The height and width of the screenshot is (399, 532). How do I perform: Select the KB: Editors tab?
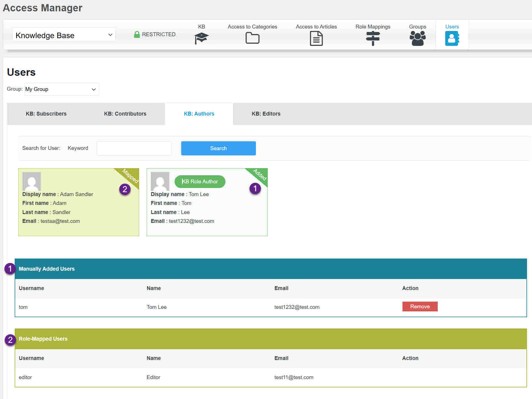point(266,114)
